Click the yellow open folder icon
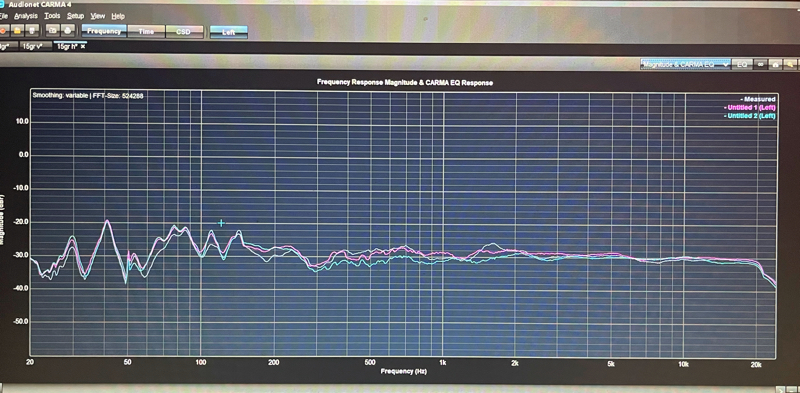This screenshot has width=800, height=393. tap(17, 31)
